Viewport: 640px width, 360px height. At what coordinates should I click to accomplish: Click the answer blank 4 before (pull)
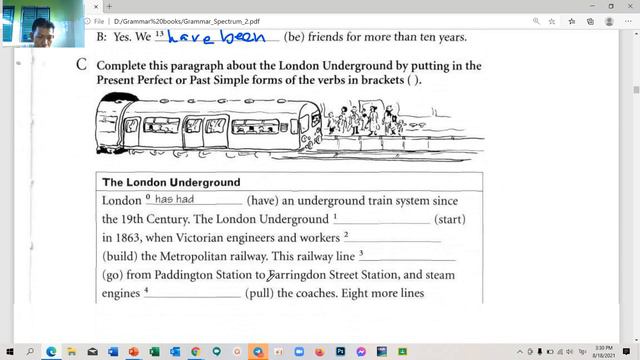[192, 293]
